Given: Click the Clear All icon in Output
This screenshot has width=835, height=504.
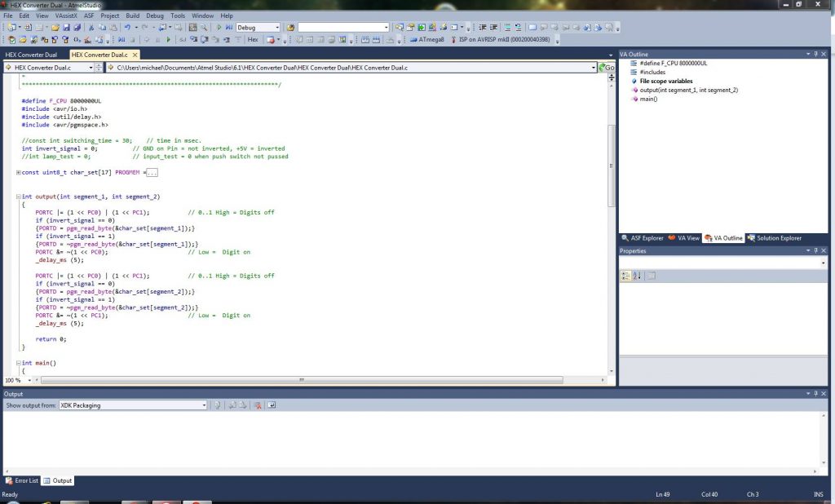Looking at the screenshot, I should [257, 405].
